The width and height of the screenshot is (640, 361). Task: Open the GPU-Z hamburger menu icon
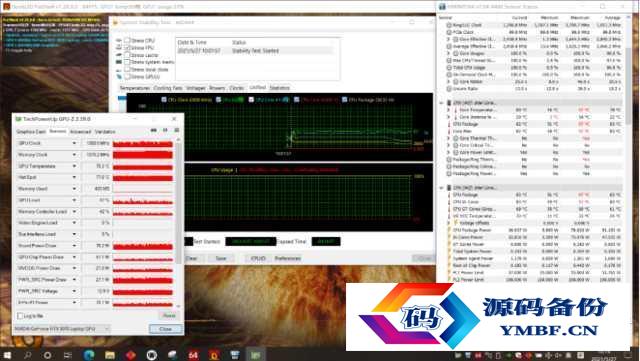pyautogui.click(x=177, y=130)
